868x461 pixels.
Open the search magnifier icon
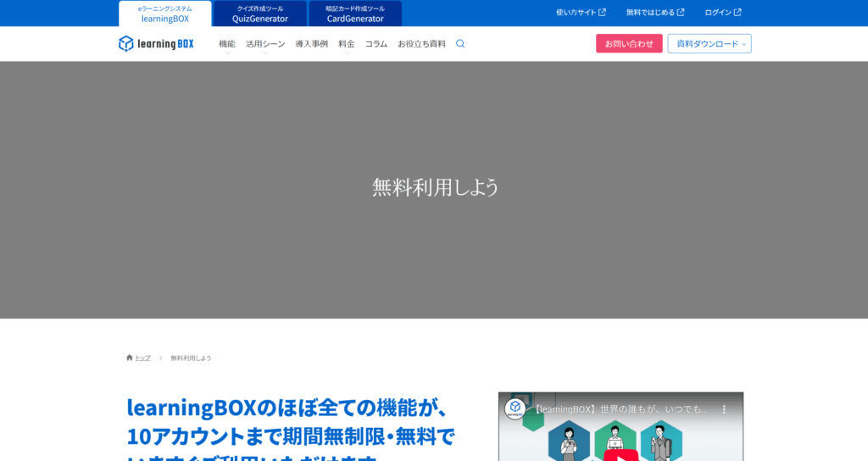click(460, 44)
